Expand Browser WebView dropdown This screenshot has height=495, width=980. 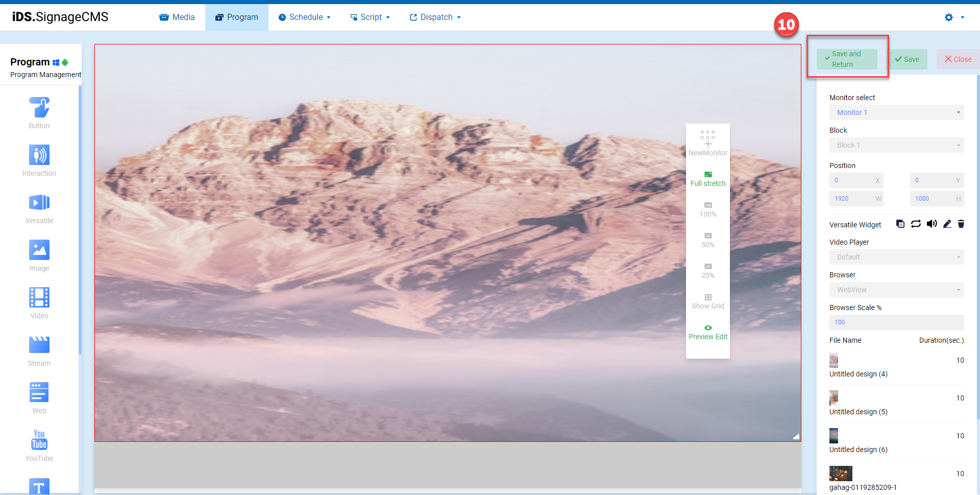pos(897,290)
